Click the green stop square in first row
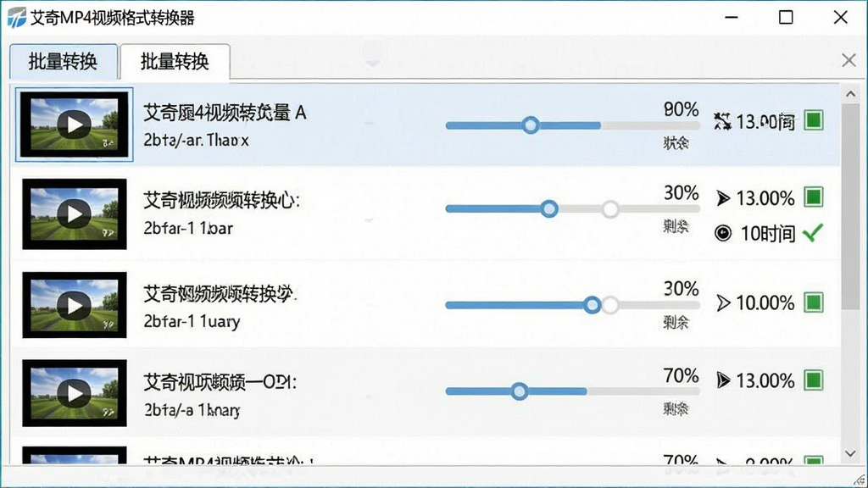Viewport: 868px width, 488px height. [813, 120]
